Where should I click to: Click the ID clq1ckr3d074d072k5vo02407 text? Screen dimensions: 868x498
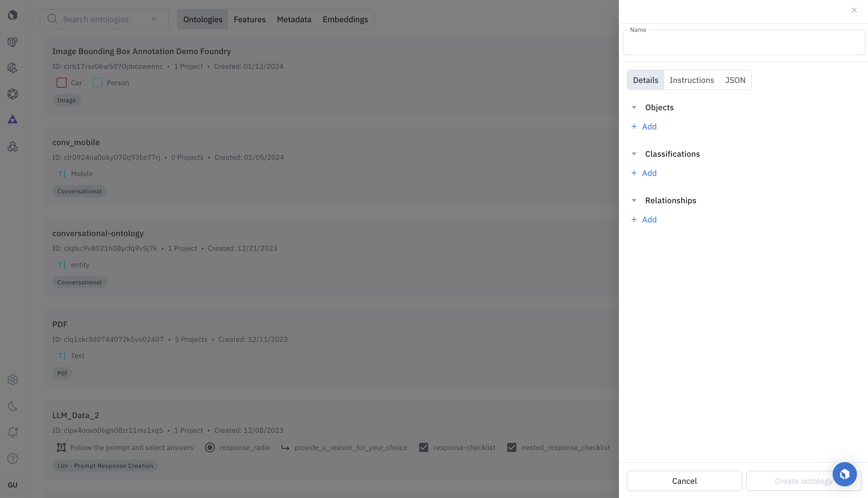(x=108, y=339)
